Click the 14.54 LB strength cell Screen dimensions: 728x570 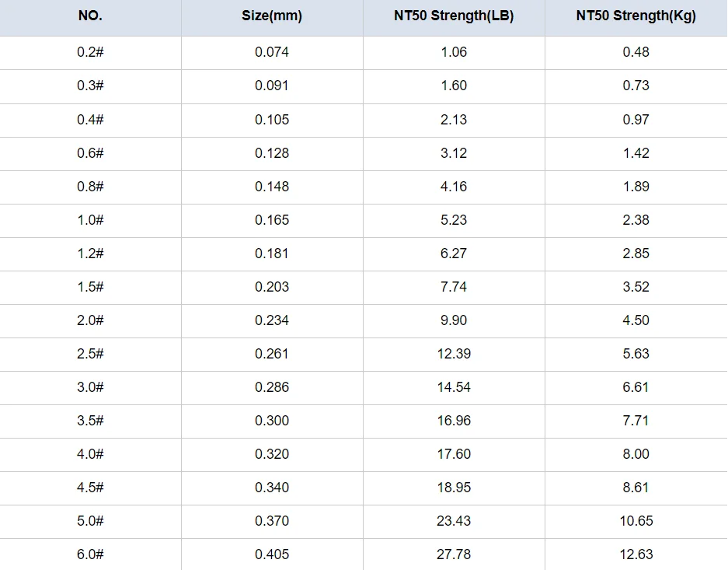(454, 387)
